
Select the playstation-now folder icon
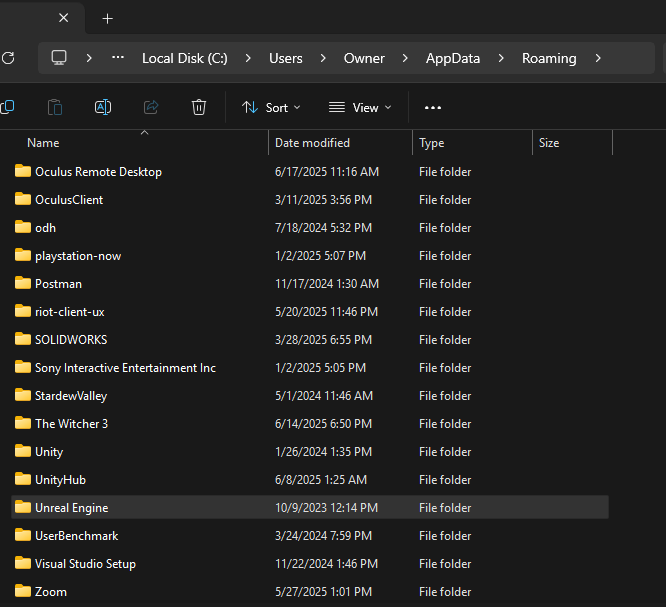coord(23,255)
